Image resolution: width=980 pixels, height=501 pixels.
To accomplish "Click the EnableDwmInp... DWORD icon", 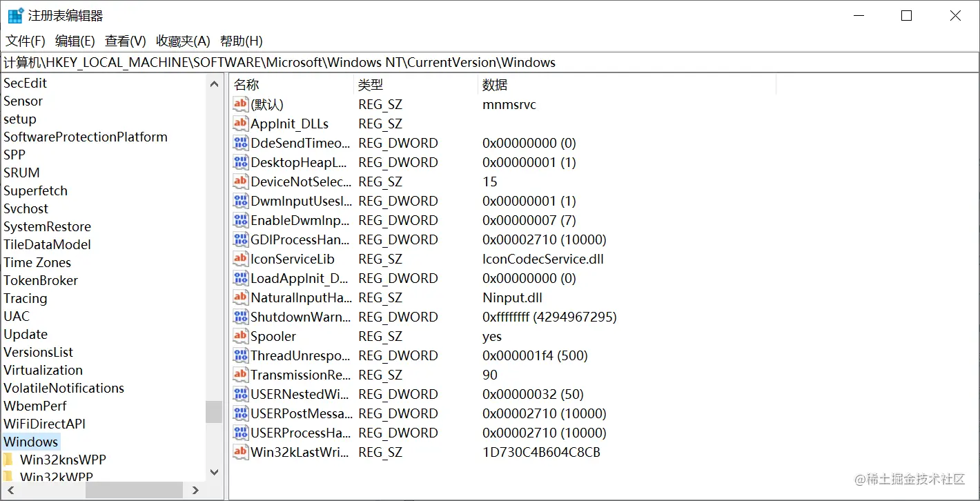I will 240,220.
